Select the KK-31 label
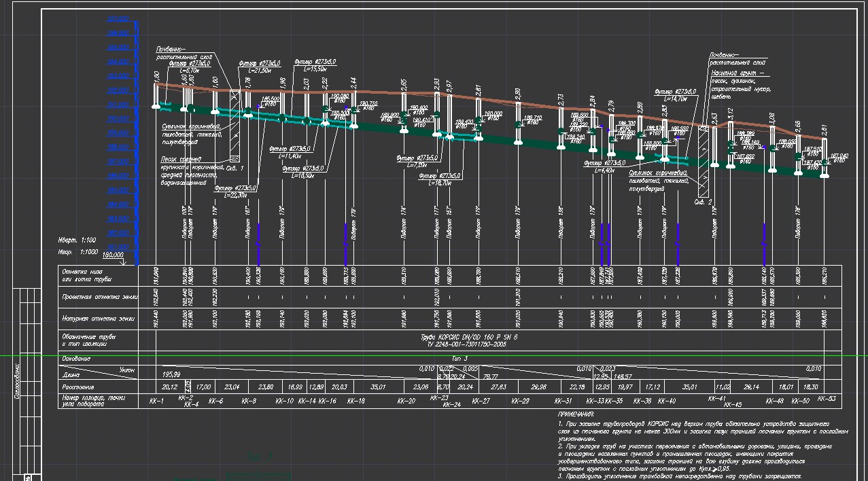 point(563,401)
